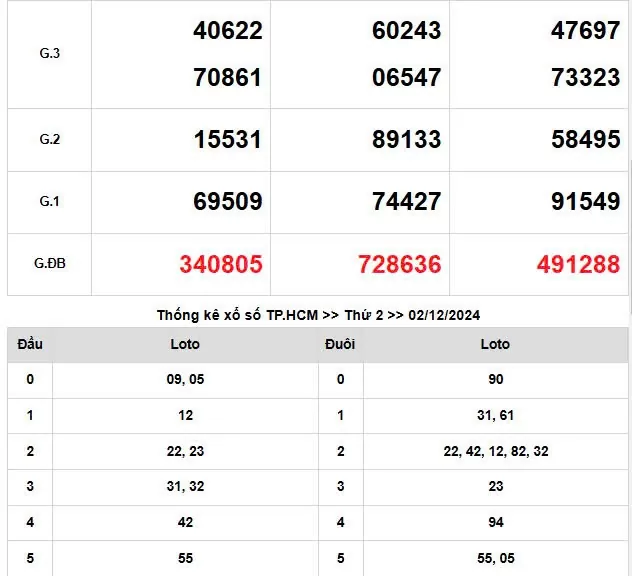Screen dimensions: 632x576
Task: Click the red special prize 728636
Action: pos(400,264)
